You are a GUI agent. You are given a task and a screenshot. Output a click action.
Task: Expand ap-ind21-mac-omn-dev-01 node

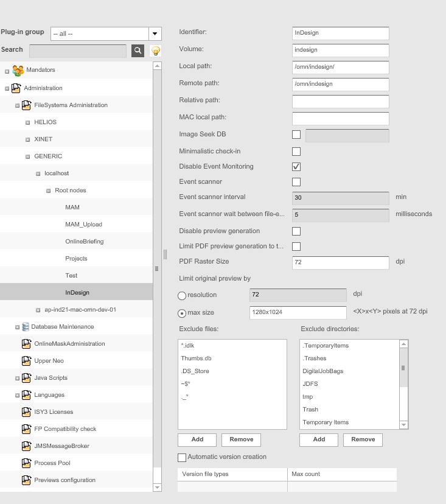[38, 310]
